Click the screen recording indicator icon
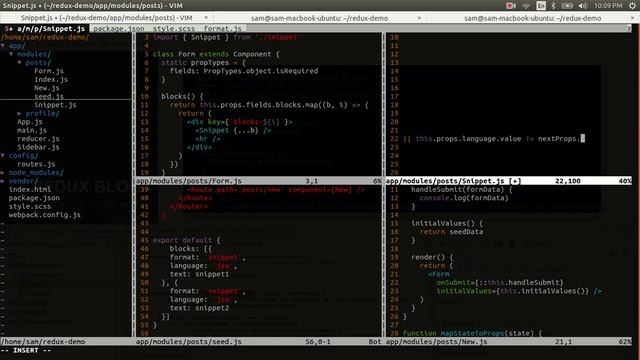The height and width of the screenshot is (360, 640). [510, 6]
